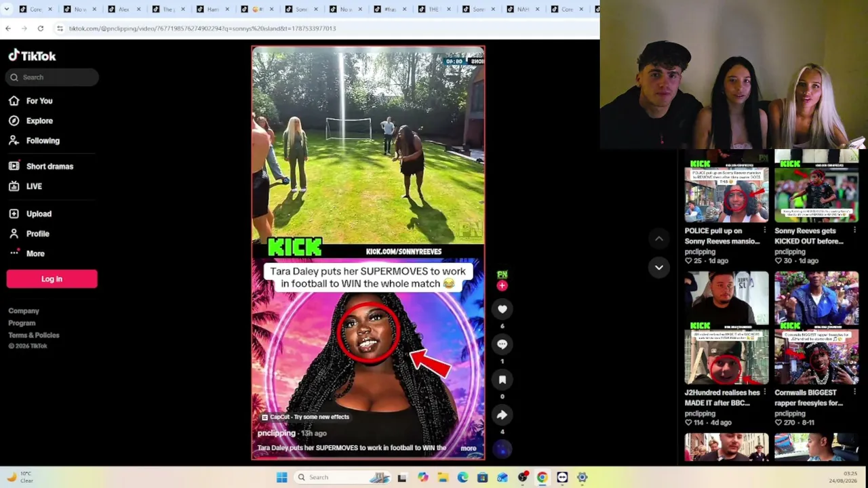Screen dimensions: 868x488
Task: Click the red Log in button
Action: 52,279
